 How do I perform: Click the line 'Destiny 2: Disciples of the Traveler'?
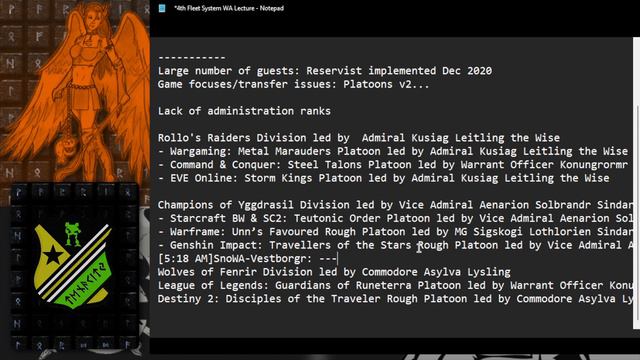pyautogui.click(x=395, y=299)
